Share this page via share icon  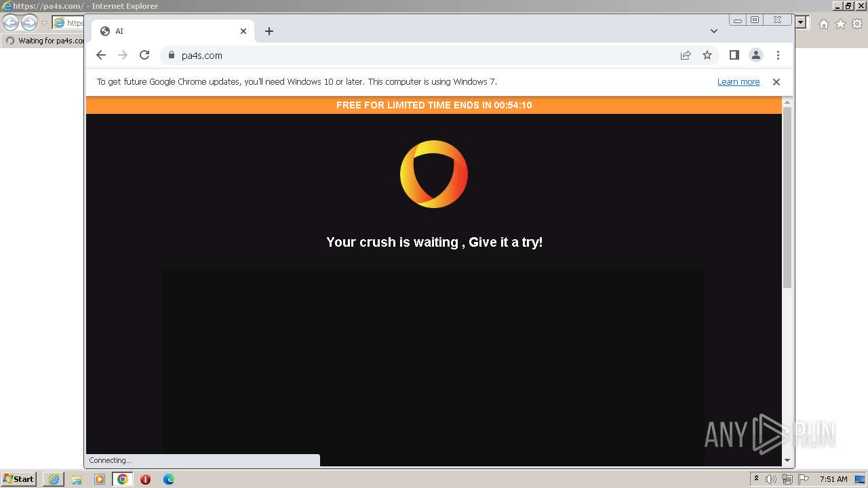[x=686, y=56]
